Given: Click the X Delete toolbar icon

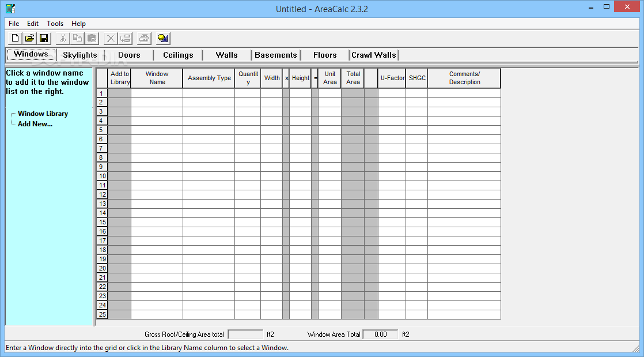Looking at the screenshot, I should click(111, 38).
